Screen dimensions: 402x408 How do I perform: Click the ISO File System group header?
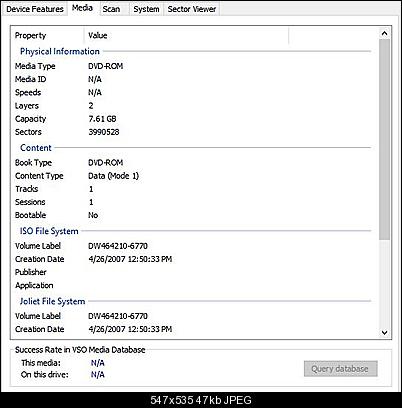tap(49, 231)
